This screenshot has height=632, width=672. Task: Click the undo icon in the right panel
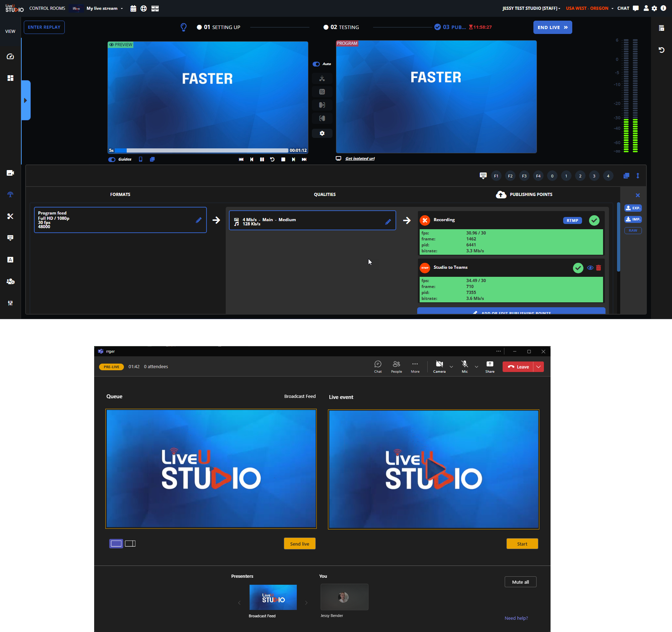[661, 50]
